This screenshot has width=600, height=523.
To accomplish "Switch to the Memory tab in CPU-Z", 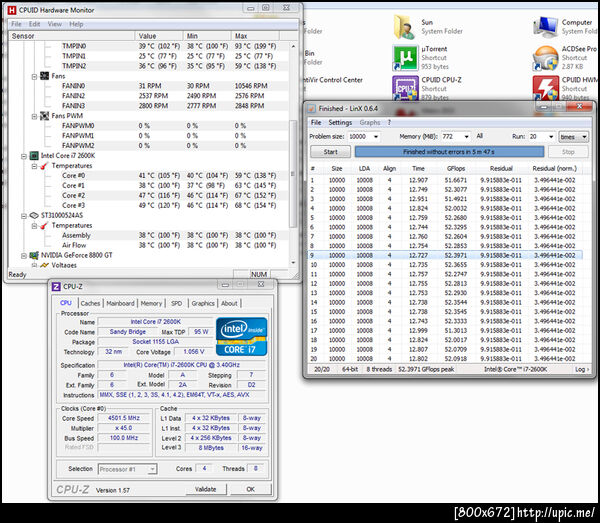I will [151, 303].
